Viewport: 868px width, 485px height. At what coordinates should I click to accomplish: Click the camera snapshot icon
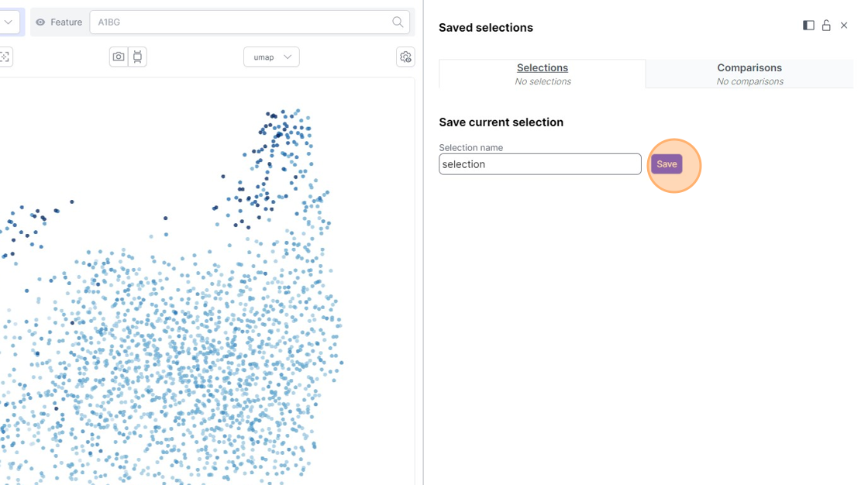[x=119, y=57]
